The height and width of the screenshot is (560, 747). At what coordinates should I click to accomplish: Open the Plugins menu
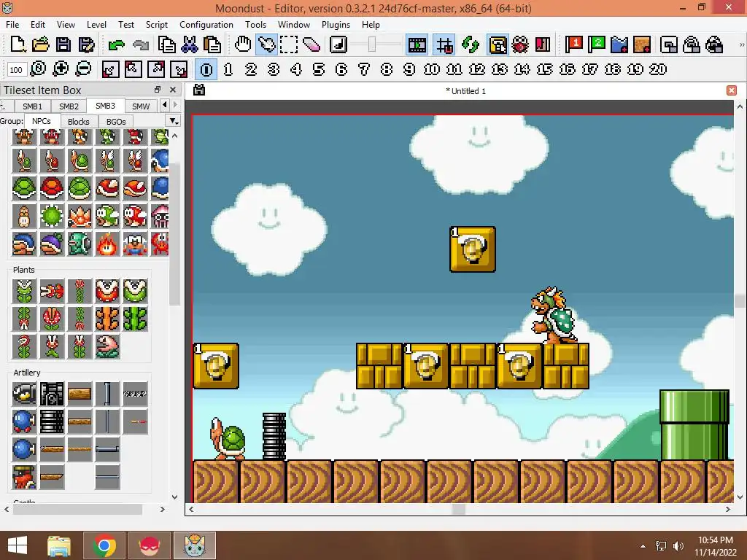tap(336, 24)
